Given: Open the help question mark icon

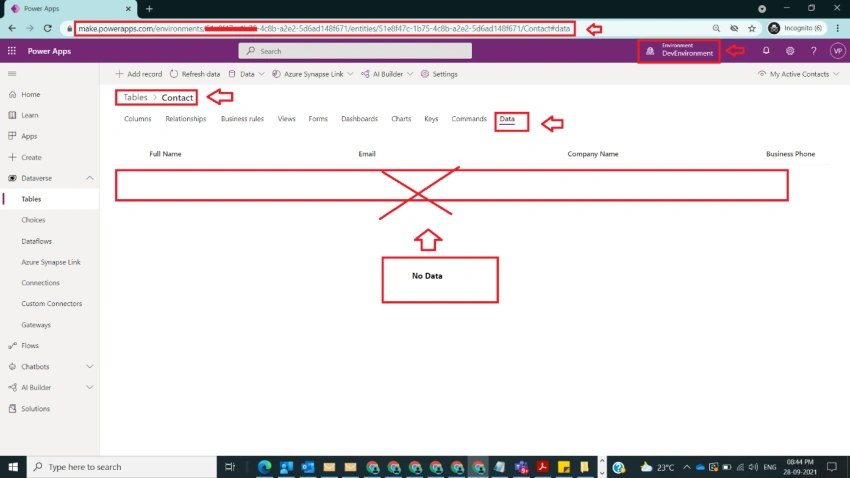Looking at the screenshot, I should point(814,51).
